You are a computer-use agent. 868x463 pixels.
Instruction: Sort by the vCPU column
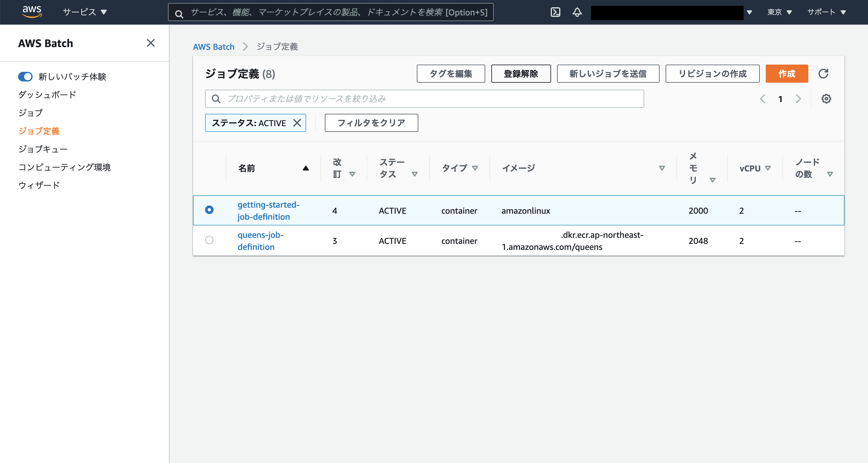(768, 168)
